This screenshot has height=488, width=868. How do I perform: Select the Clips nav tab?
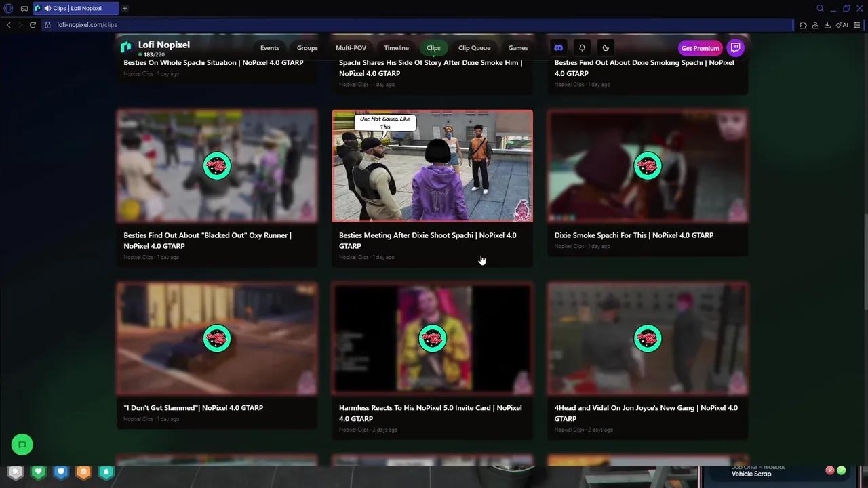point(433,48)
